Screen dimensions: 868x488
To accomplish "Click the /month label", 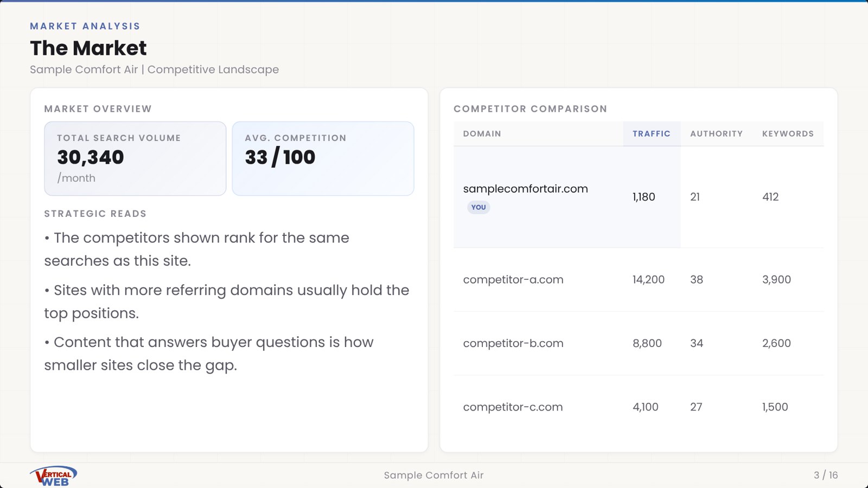I will pos(76,178).
